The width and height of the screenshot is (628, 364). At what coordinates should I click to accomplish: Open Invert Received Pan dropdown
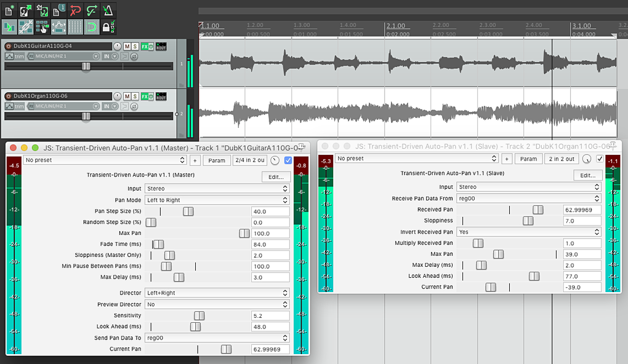(x=529, y=232)
